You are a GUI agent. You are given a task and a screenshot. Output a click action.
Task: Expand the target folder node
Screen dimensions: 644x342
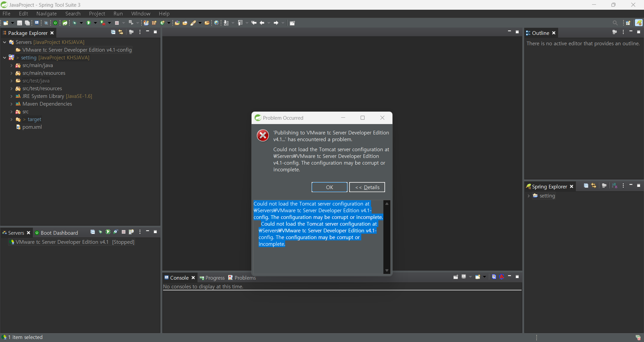coord(11,119)
